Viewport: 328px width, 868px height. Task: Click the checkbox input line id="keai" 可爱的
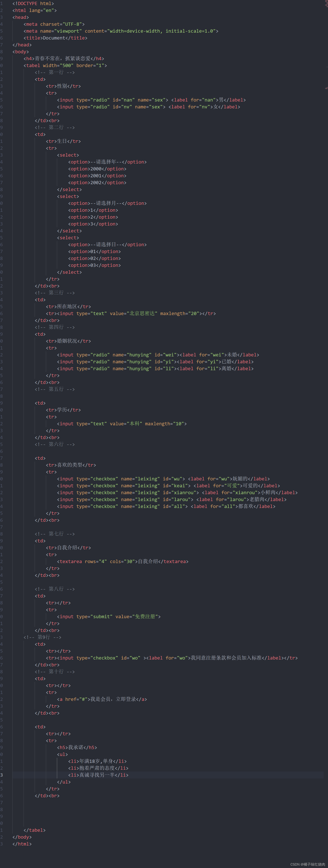tap(168, 486)
